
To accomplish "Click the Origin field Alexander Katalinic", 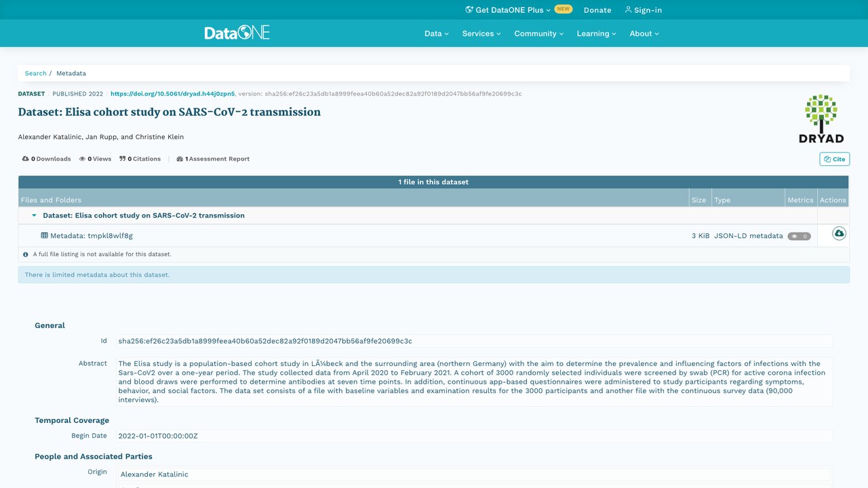I will (x=474, y=474).
